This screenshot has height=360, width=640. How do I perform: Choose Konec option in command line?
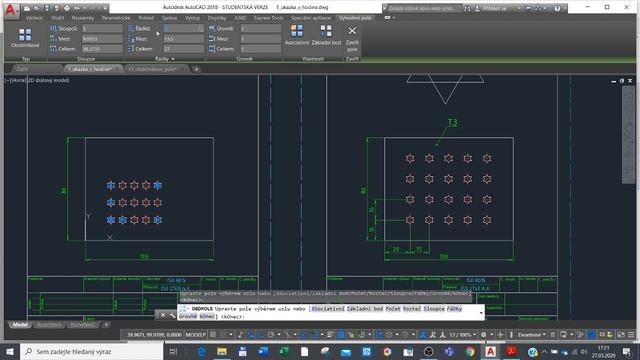pyautogui.click(x=207, y=316)
